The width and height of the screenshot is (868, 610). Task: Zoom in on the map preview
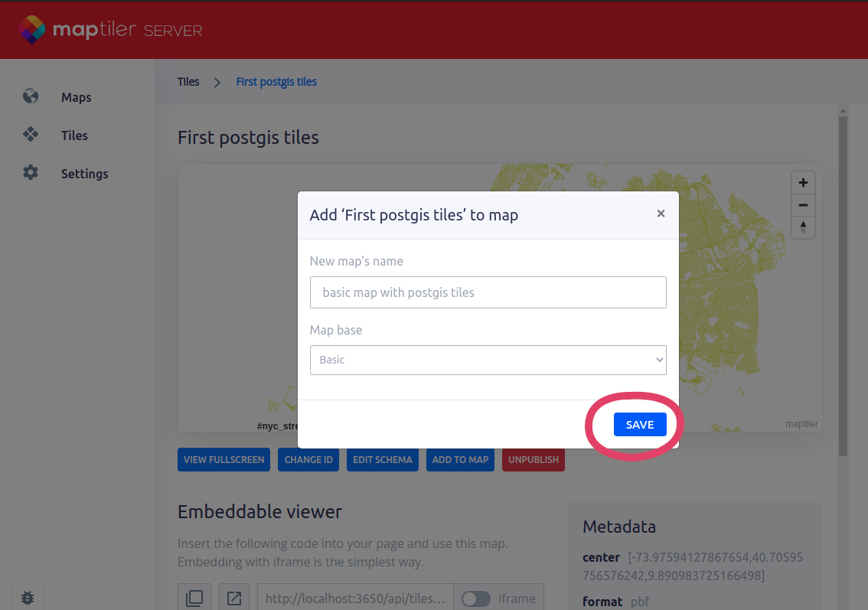[803, 183]
